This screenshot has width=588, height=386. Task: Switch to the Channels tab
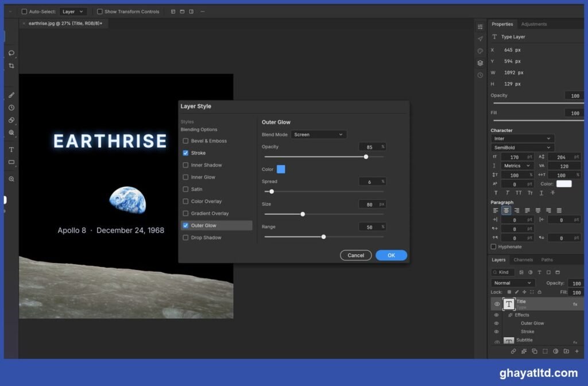point(523,260)
